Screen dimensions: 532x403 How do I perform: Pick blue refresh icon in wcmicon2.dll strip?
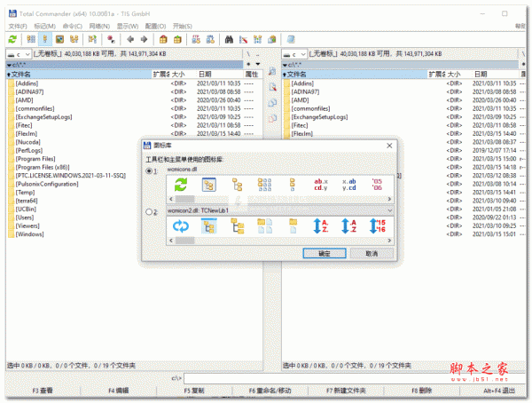tap(181, 226)
